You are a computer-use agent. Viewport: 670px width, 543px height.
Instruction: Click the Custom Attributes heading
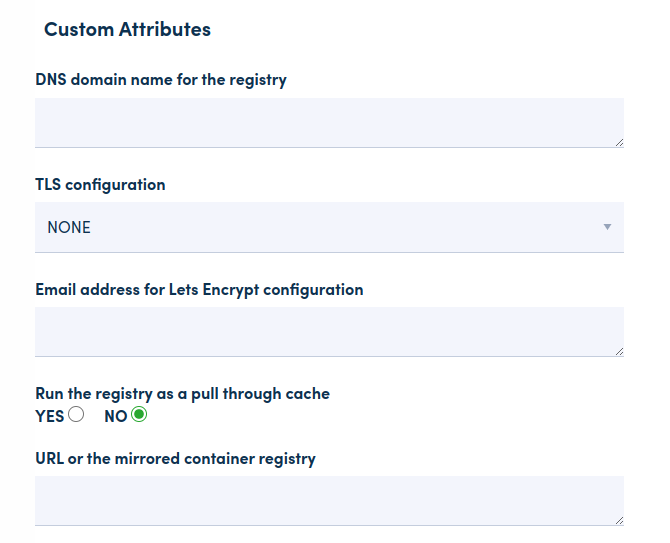pyautogui.click(x=127, y=29)
